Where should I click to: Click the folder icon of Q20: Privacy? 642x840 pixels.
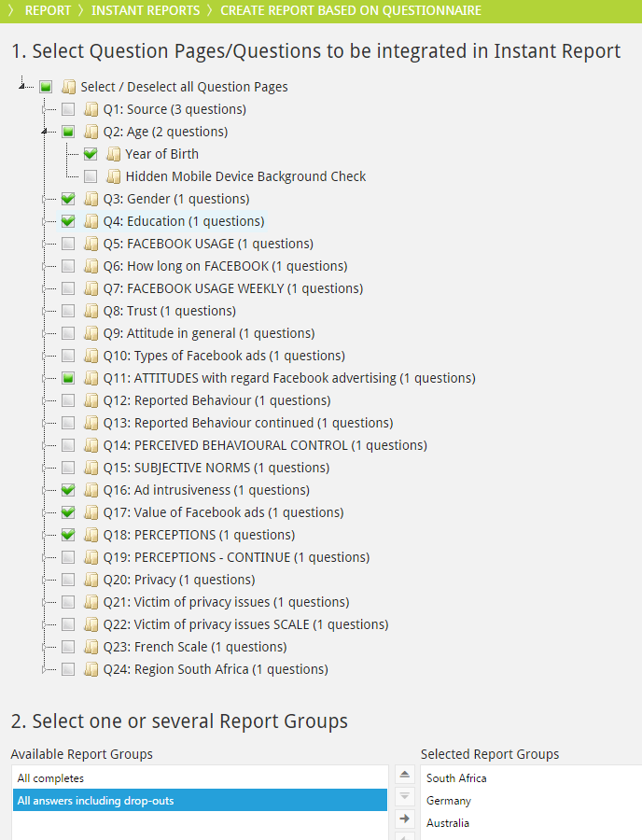(91, 580)
